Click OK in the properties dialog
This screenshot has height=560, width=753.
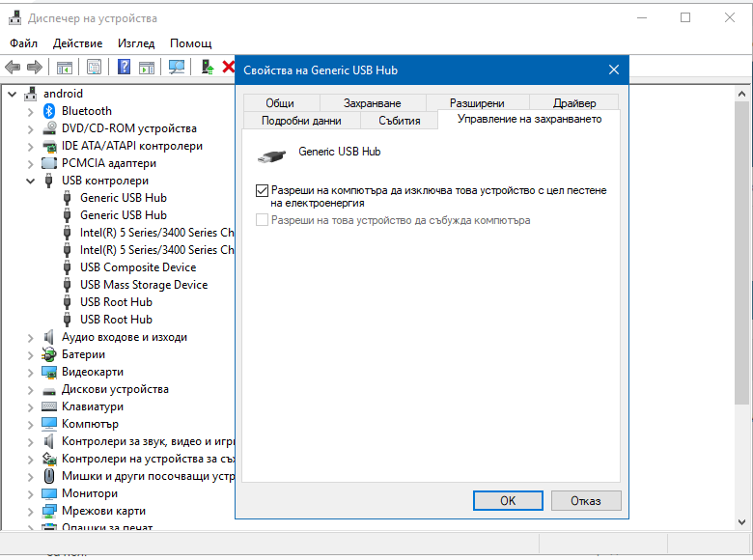pyautogui.click(x=508, y=501)
